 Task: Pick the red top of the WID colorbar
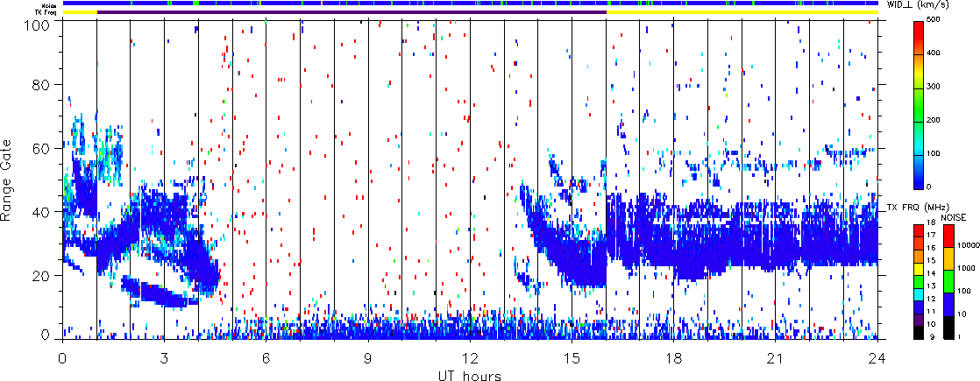tap(918, 28)
